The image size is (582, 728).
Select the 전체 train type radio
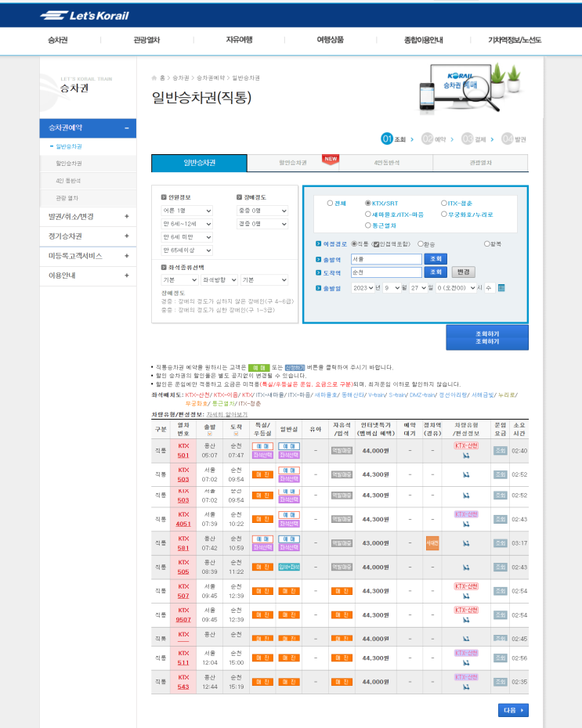coord(330,204)
